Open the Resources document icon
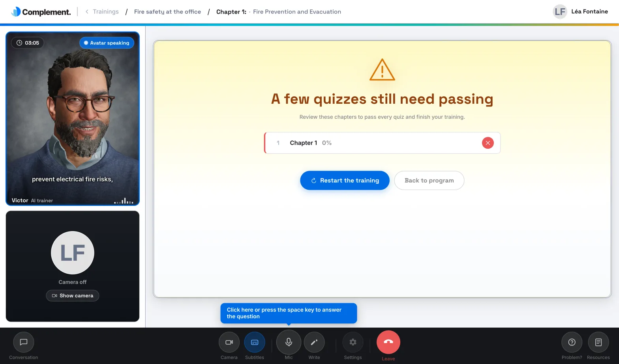619x364 pixels. (598, 342)
